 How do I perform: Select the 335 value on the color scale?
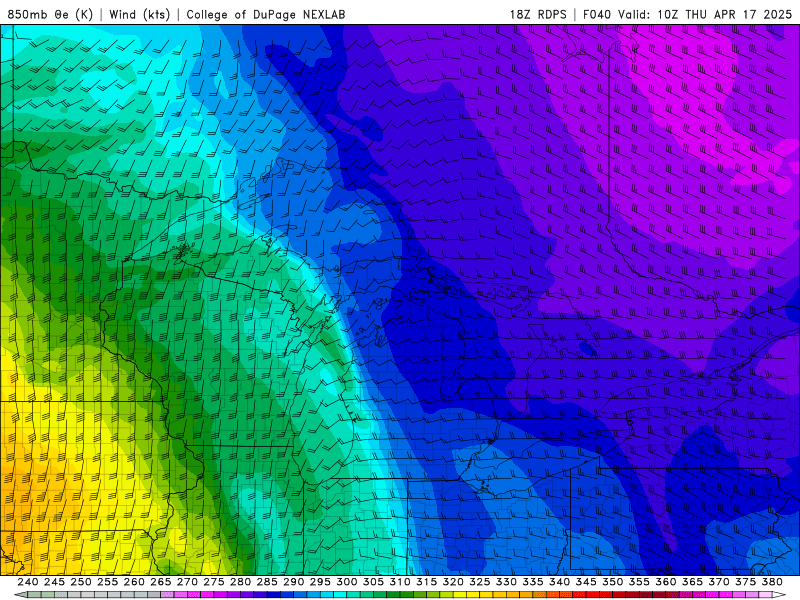(533, 582)
